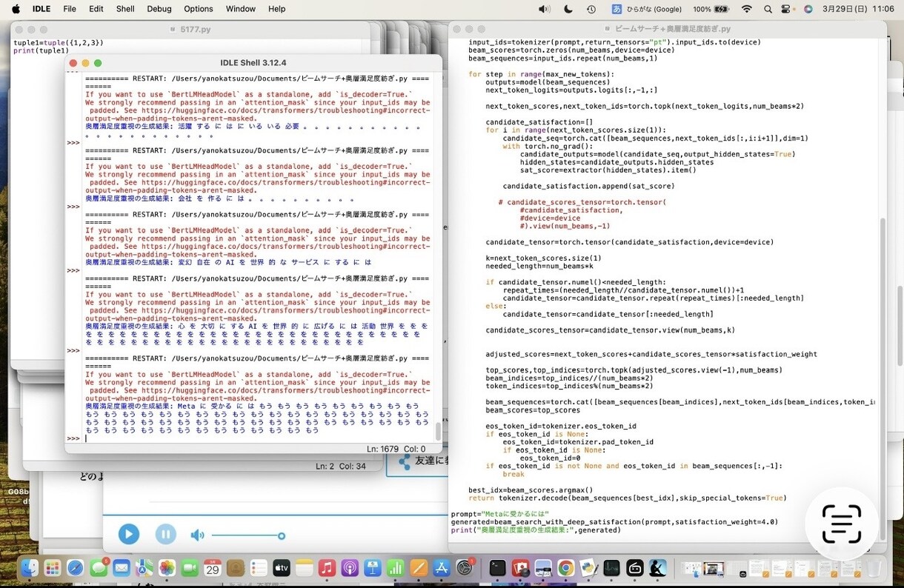The width and height of the screenshot is (904, 588).
Task: Launch Music from the Dock
Action: [327, 568]
